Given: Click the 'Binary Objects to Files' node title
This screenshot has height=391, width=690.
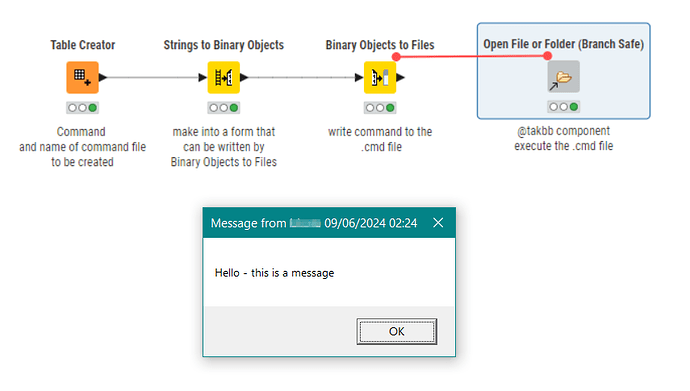Looking at the screenshot, I should [380, 45].
